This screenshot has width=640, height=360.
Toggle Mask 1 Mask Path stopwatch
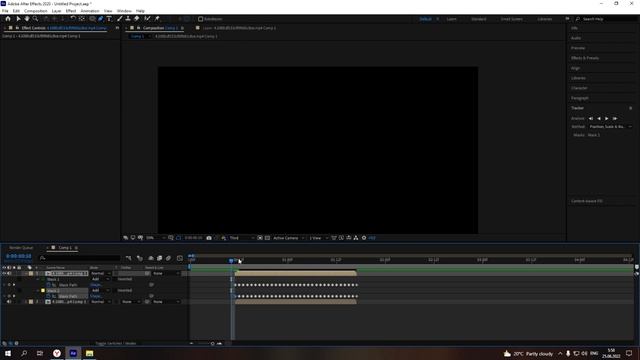pos(48,285)
